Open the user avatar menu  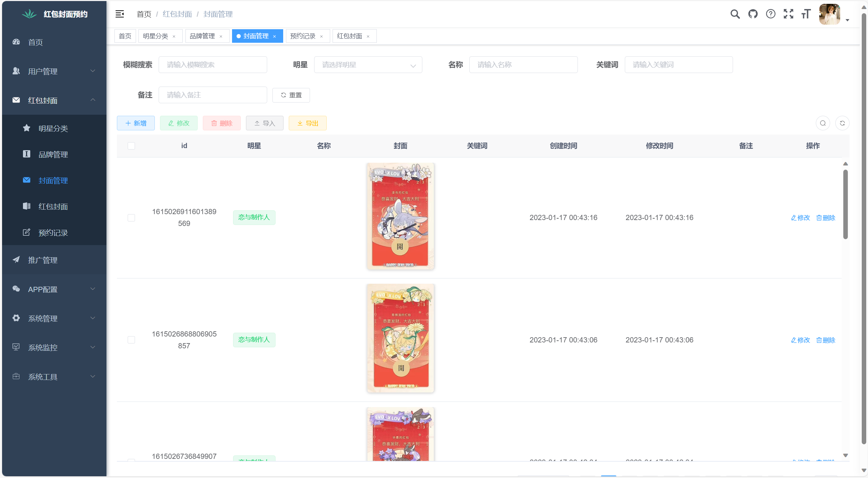(x=830, y=14)
